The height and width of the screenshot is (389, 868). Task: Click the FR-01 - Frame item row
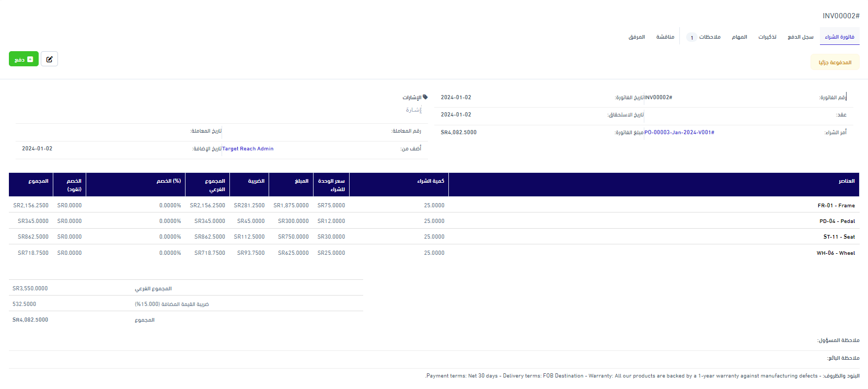(x=836, y=206)
